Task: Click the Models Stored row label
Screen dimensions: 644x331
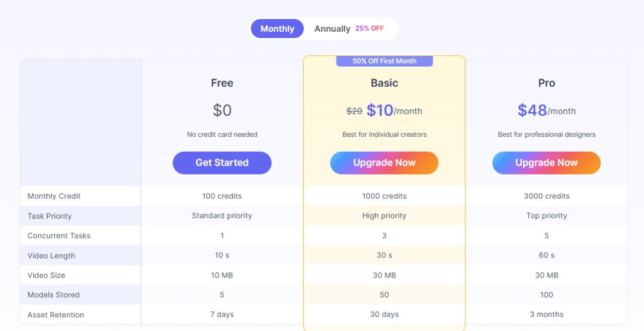Action: coord(53,295)
